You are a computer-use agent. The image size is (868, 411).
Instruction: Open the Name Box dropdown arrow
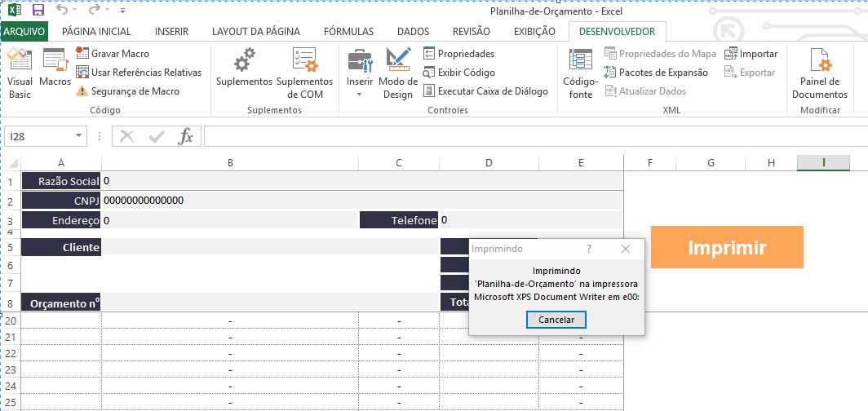[78, 136]
